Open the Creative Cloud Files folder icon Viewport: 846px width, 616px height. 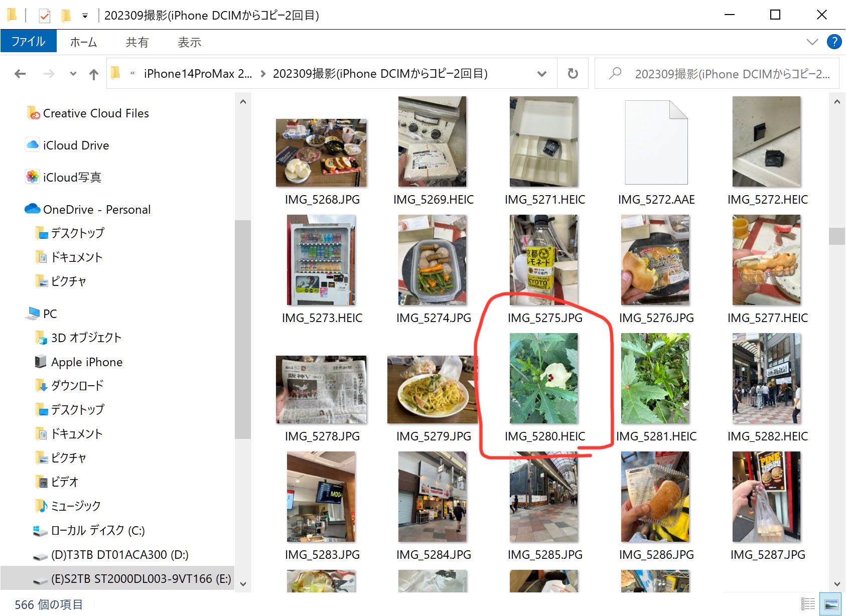tap(33, 113)
